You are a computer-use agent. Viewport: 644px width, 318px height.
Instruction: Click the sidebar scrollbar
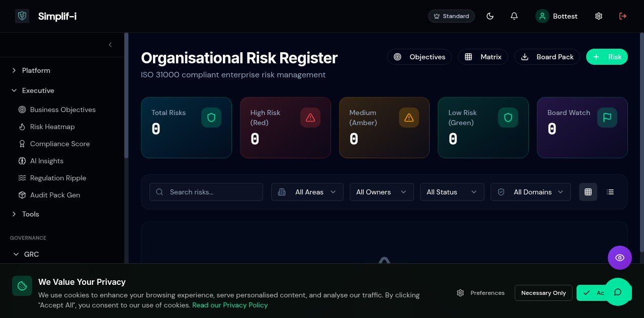(126, 95)
